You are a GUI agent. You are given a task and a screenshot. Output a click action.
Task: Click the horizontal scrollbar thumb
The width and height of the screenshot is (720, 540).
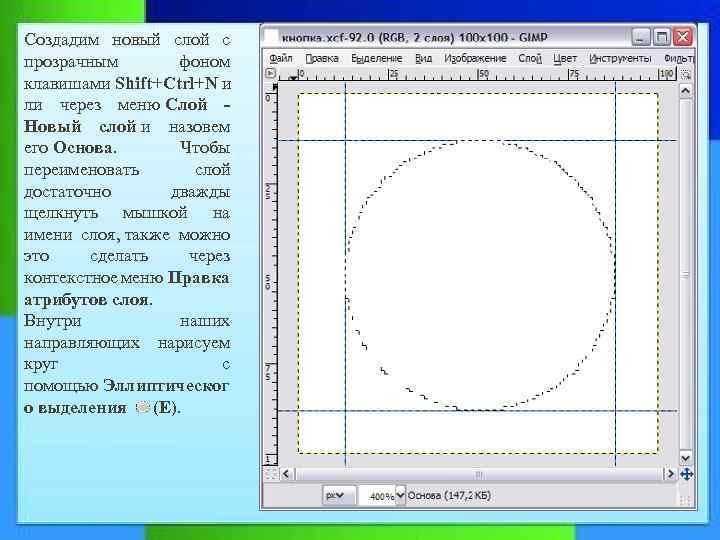(x=478, y=473)
